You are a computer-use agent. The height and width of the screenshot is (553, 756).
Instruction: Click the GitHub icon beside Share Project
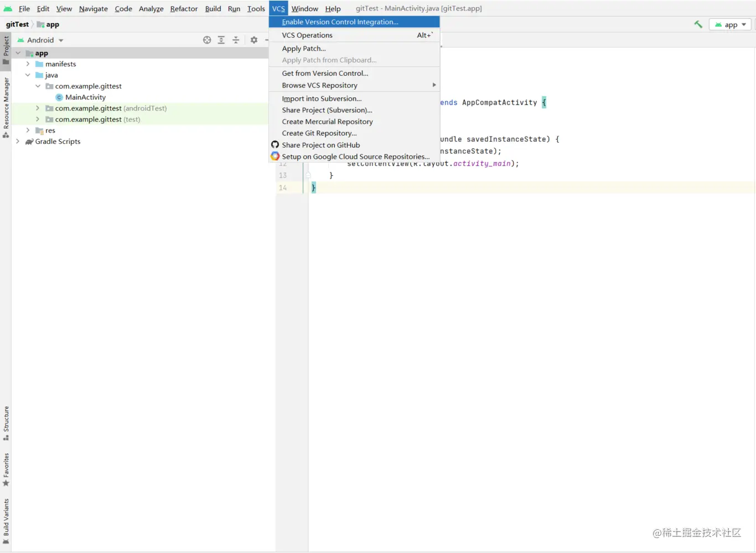coord(275,145)
